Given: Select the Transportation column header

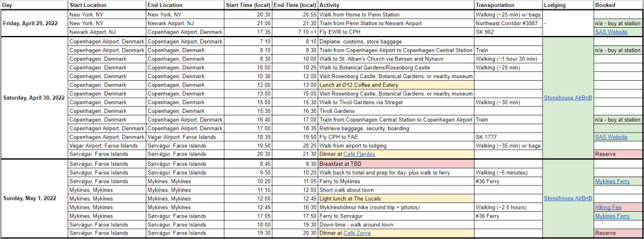Looking at the screenshot, I should tap(508, 5).
